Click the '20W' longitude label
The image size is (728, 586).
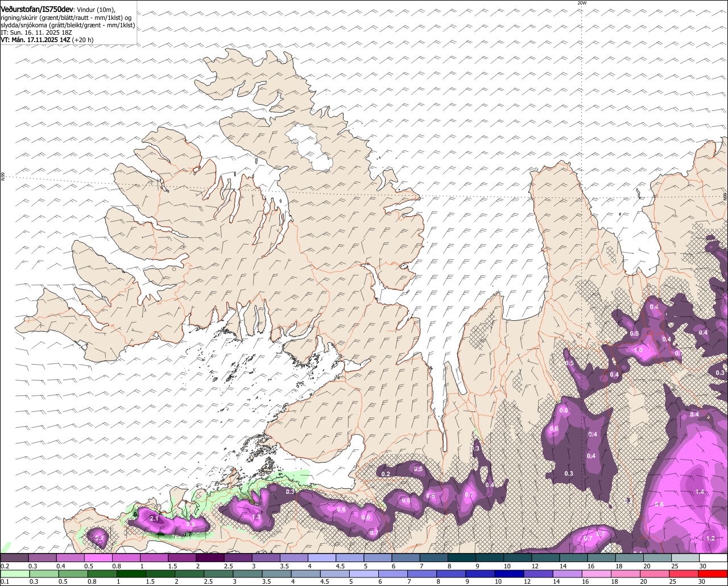click(581, 3)
